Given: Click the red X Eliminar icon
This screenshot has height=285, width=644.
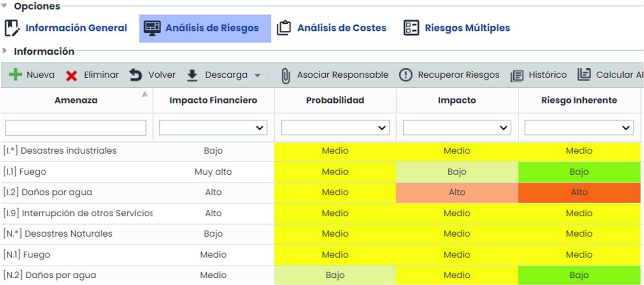Looking at the screenshot, I should 71,75.
